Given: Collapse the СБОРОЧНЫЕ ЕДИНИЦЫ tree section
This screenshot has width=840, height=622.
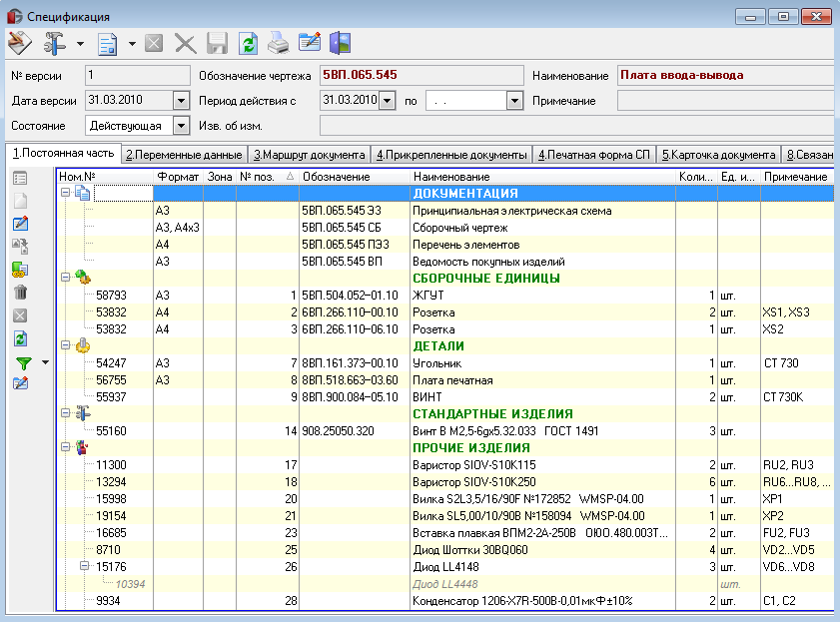Looking at the screenshot, I should [x=65, y=278].
